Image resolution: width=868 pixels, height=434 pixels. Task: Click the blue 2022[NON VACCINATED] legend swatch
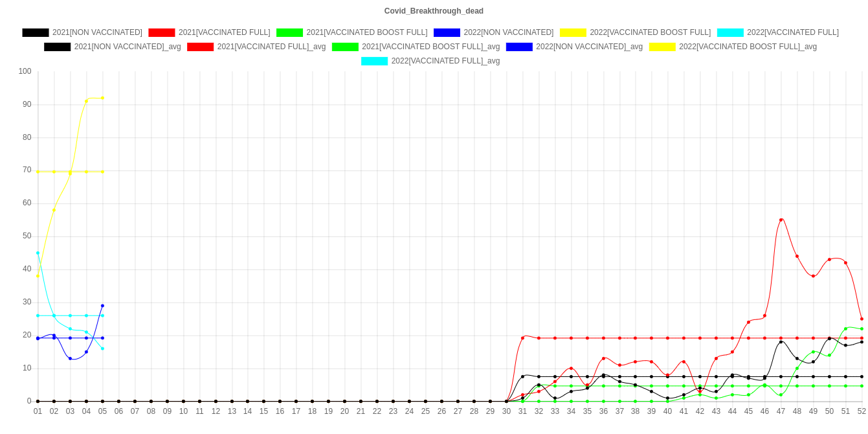click(447, 32)
